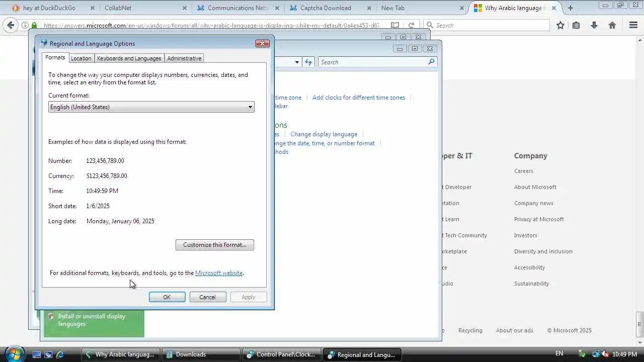Open the Administrative tab
The width and height of the screenshot is (644, 362).
tap(184, 58)
